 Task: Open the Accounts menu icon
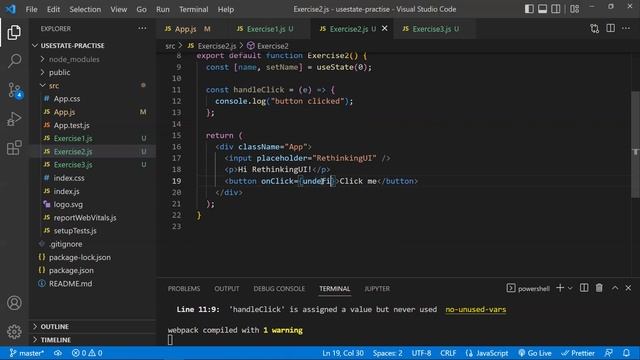click(x=14, y=303)
